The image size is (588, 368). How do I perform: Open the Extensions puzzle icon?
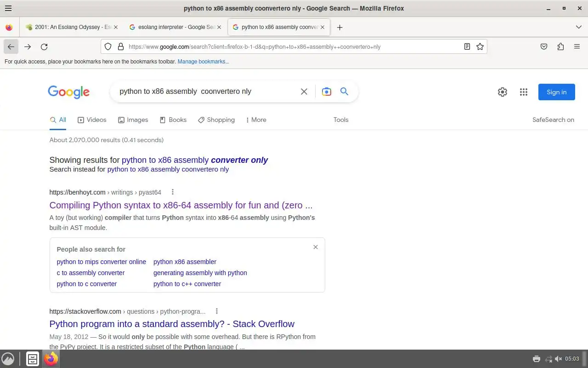[x=560, y=46]
